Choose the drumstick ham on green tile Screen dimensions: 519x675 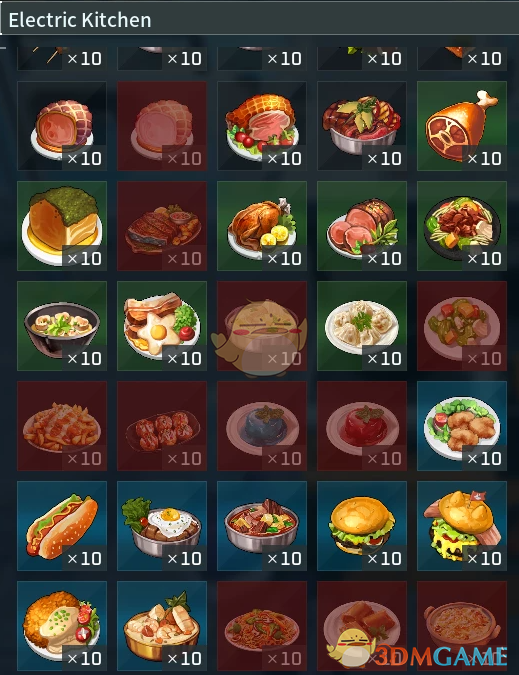pos(462,126)
